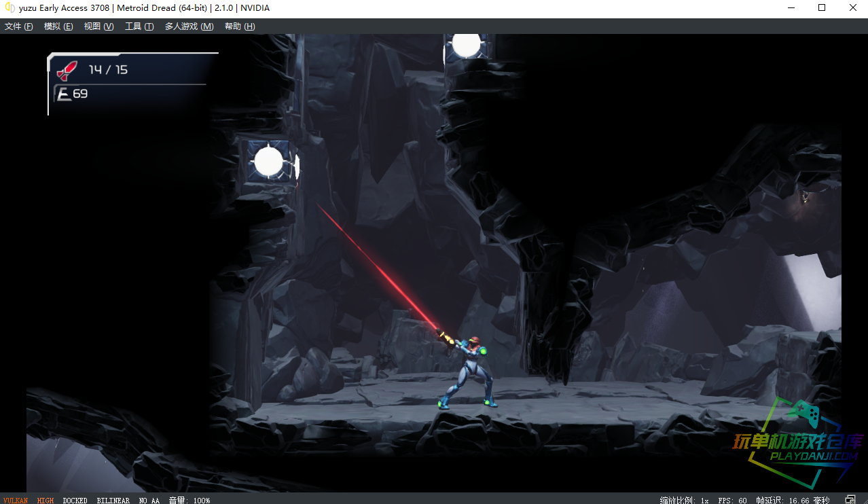Open the BILINEAR filter selector
This screenshot has height=504, width=868.
(x=113, y=501)
